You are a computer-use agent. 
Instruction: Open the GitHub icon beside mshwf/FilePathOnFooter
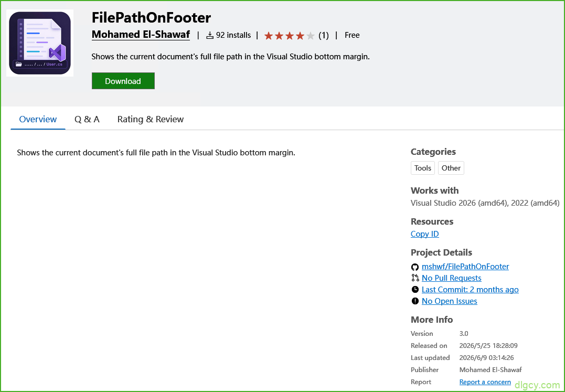[415, 267]
